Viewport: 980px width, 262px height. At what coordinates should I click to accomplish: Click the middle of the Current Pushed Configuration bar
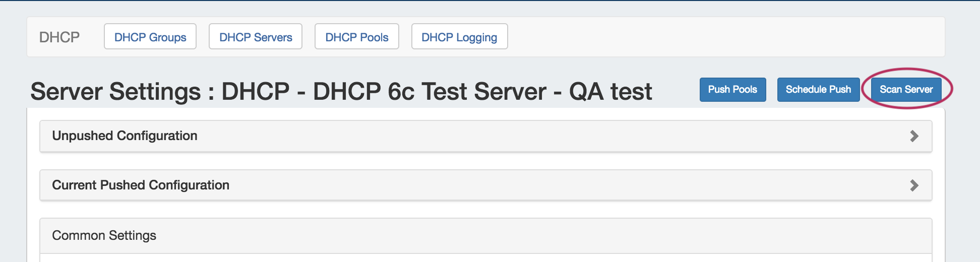click(x=485, y=185)
